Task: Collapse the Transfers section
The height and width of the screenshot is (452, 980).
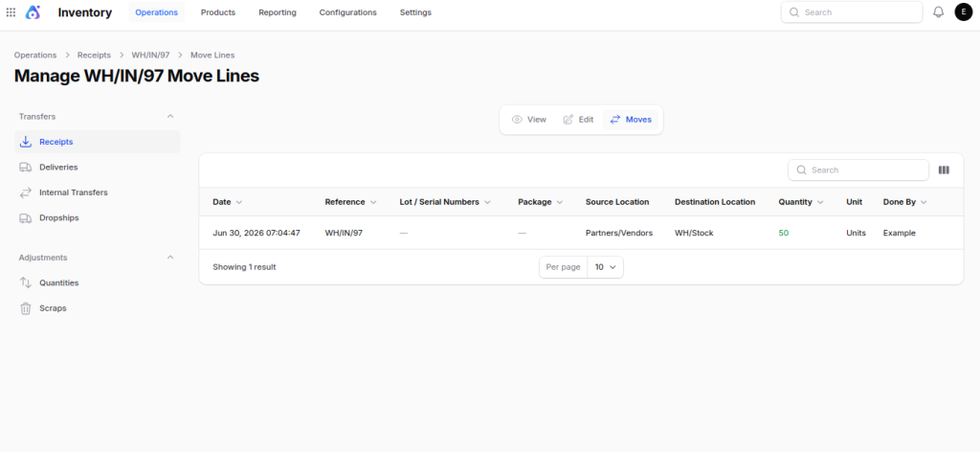Action: pos(170,116)
